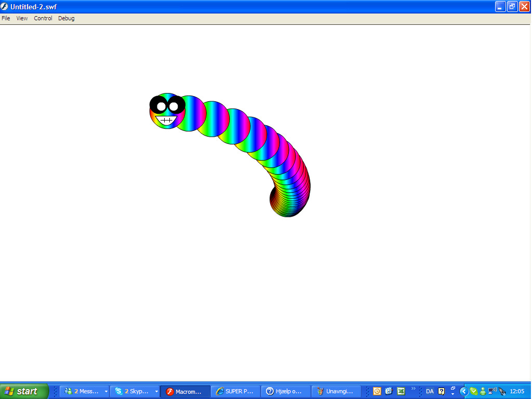532x399 pixels.
Task: Click the orange clock reminder tray icon
Action: tap(377, 391)
